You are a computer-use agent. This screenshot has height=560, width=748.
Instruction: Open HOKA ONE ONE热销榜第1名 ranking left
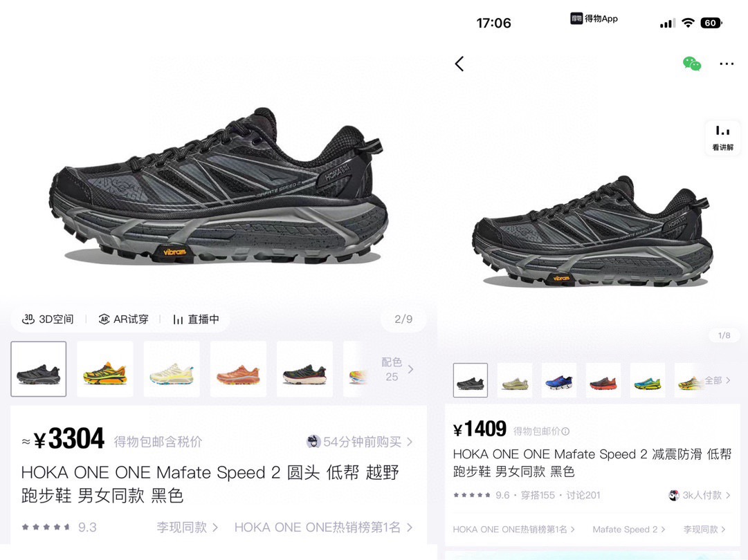coord(323,527)
